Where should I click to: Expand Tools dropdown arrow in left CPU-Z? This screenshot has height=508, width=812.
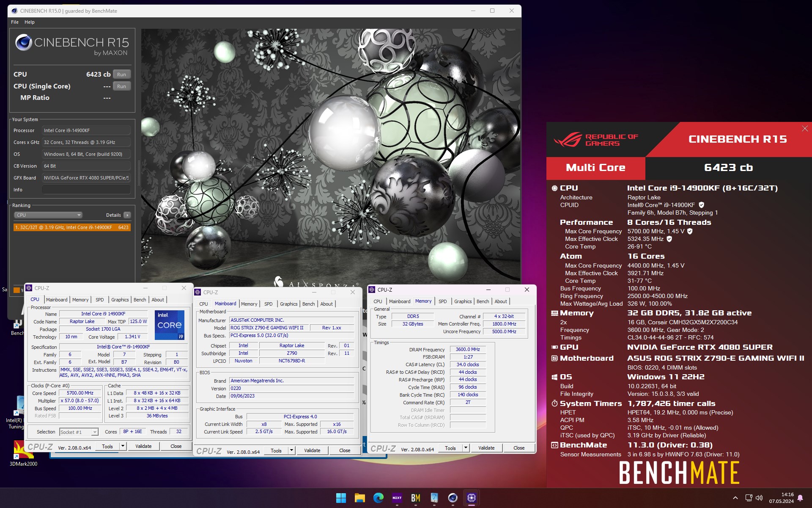click(123, 446)
